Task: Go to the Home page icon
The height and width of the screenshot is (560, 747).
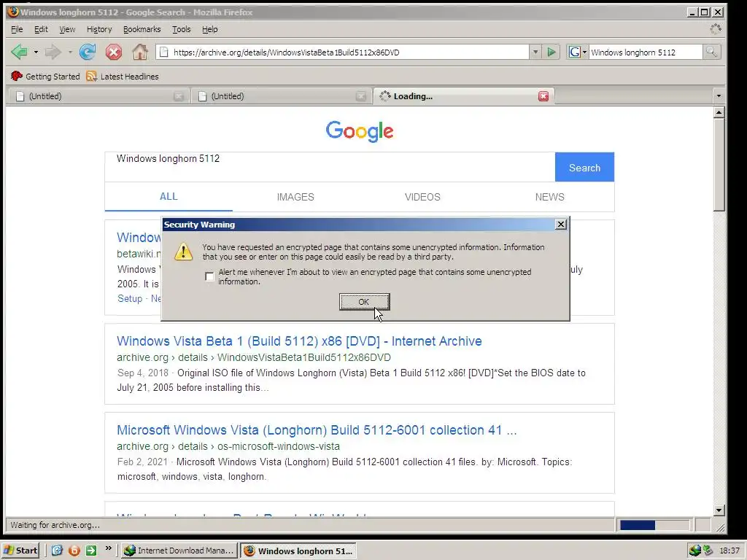Action: [x=139, y=52]
